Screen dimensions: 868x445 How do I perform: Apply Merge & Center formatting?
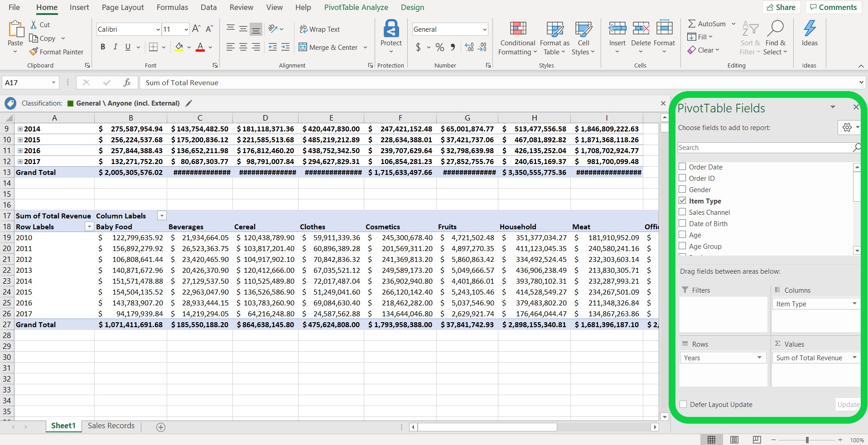[x=329, y=47]
